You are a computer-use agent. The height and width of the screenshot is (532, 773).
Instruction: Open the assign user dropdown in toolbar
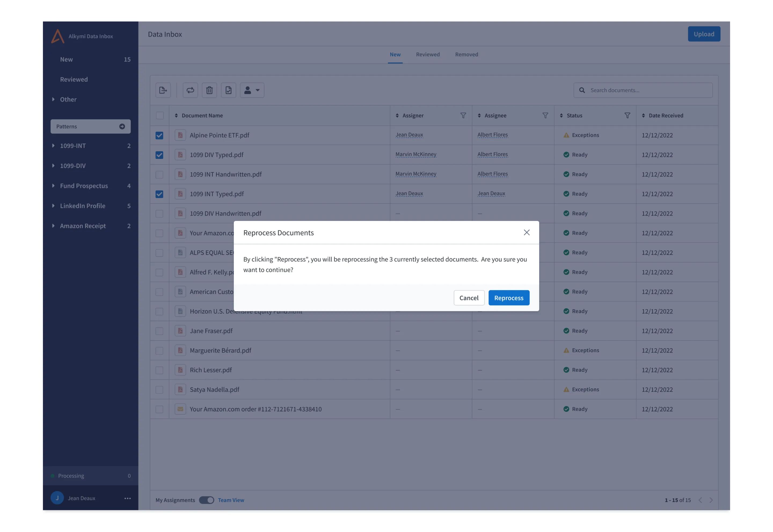click(252, 90)
